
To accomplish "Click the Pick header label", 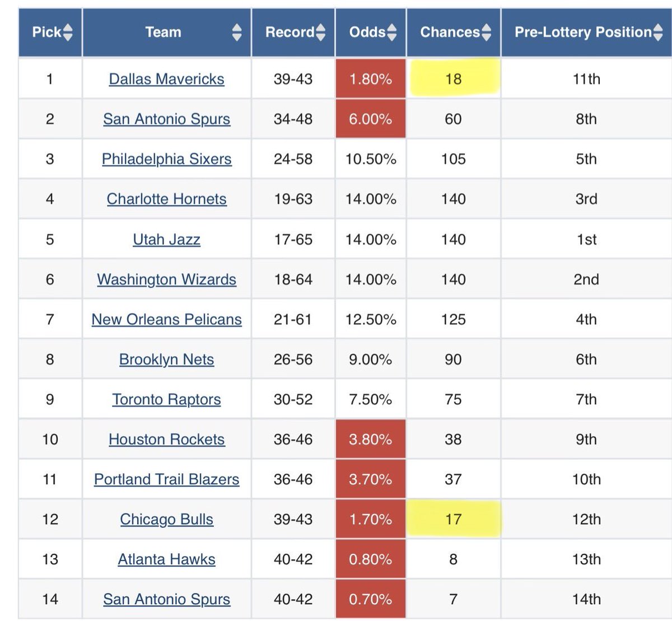I will (46, 32).
